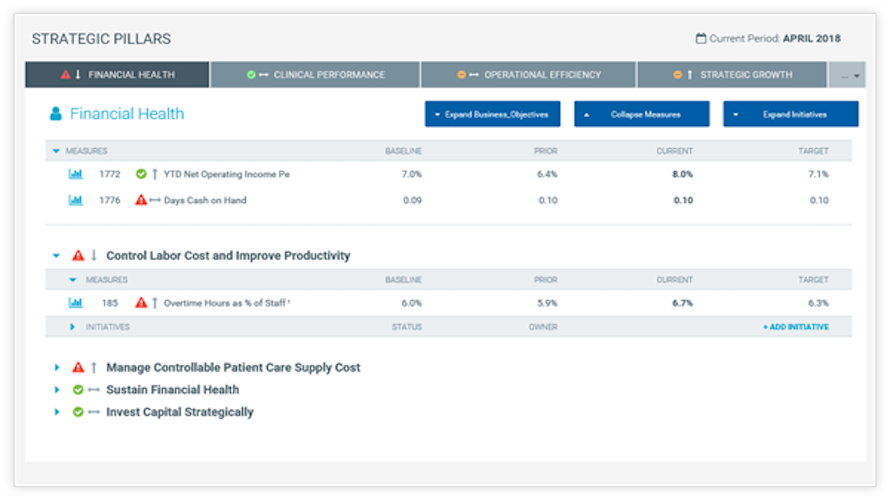
Task: Click the calendar icon beside Current Period
Action: [701, 39]
